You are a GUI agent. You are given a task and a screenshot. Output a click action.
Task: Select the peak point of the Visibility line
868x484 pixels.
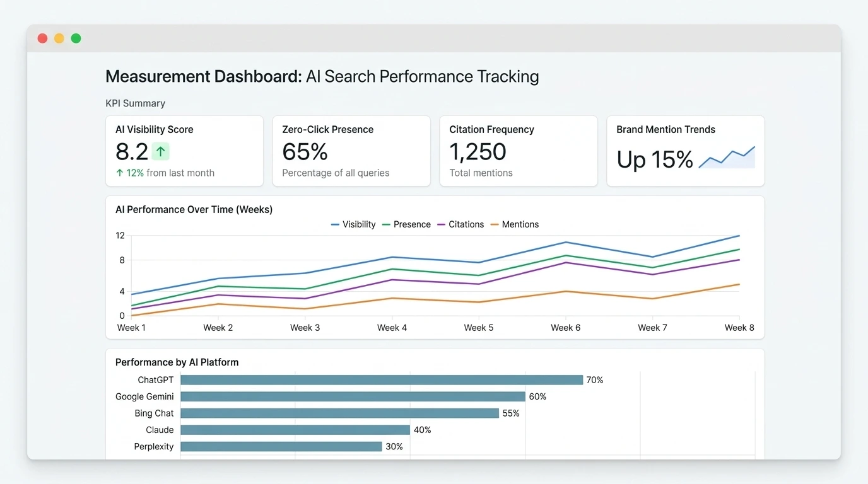coord(738,235)
